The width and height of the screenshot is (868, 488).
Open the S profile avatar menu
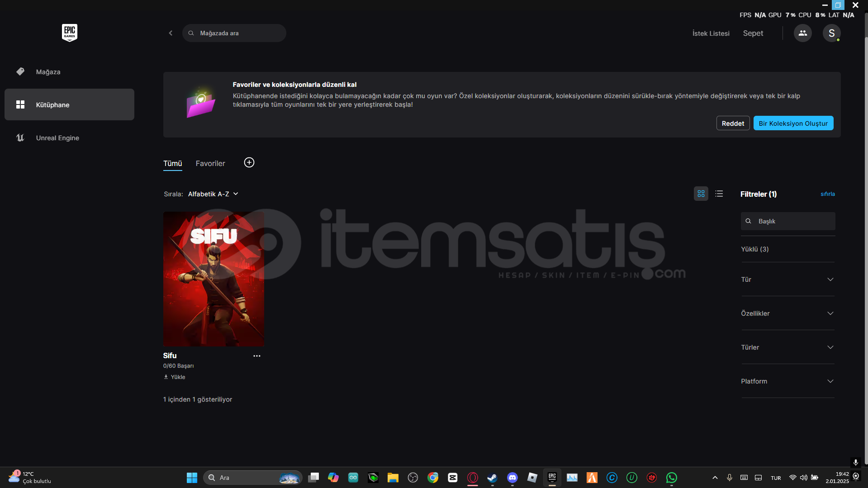pyautogui.click(x=831, y=33)
